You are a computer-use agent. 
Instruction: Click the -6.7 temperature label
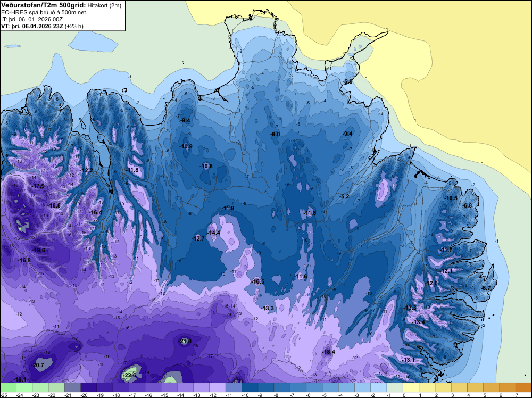[486, 288]
